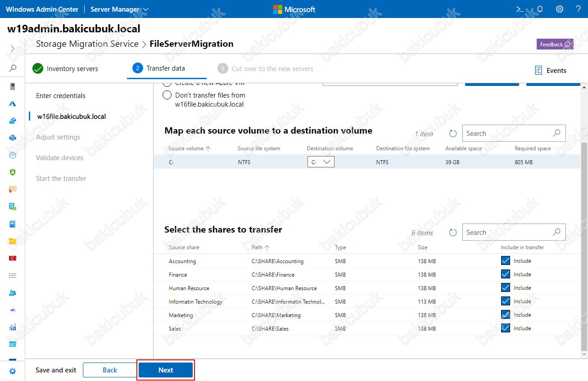Open the Network icon in sidebar
The height and width of the screenshot is (381, 588).
pyautogui.click(x=13, y=310)
